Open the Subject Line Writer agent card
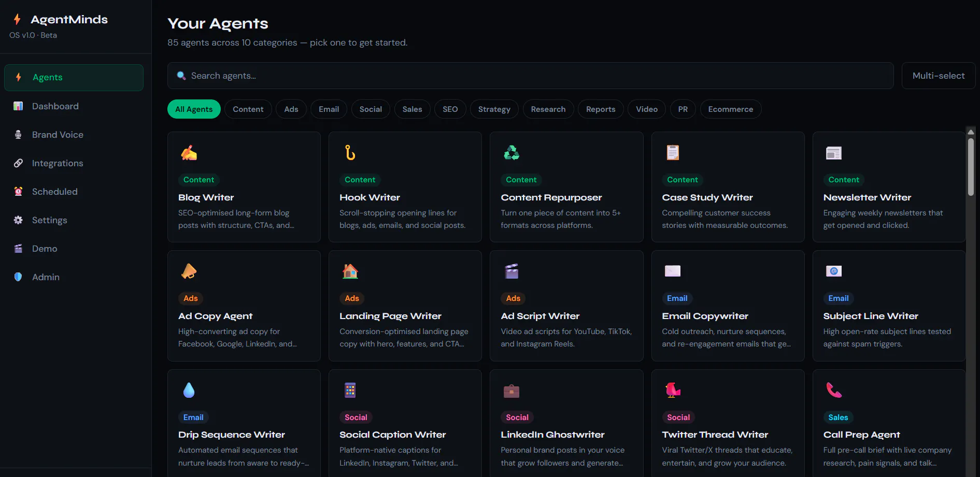980x477 pixels. point(889,306)
